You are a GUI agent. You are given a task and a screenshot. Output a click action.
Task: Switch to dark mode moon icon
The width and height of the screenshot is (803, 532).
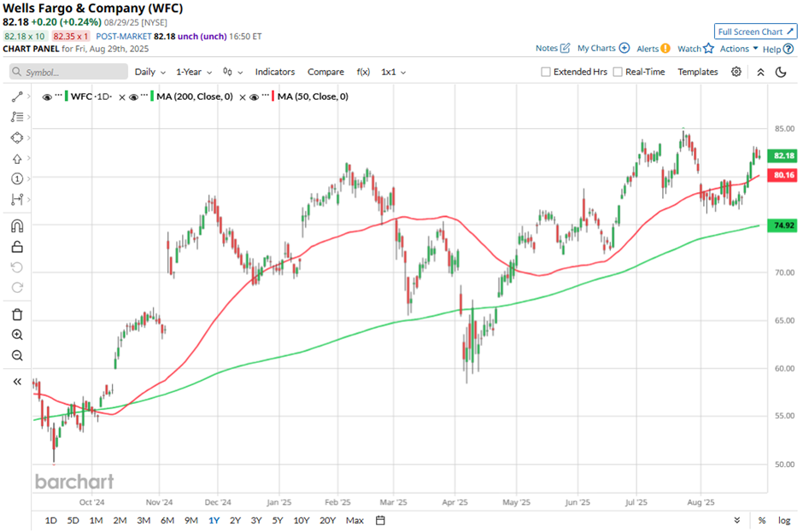click(781, 73)
